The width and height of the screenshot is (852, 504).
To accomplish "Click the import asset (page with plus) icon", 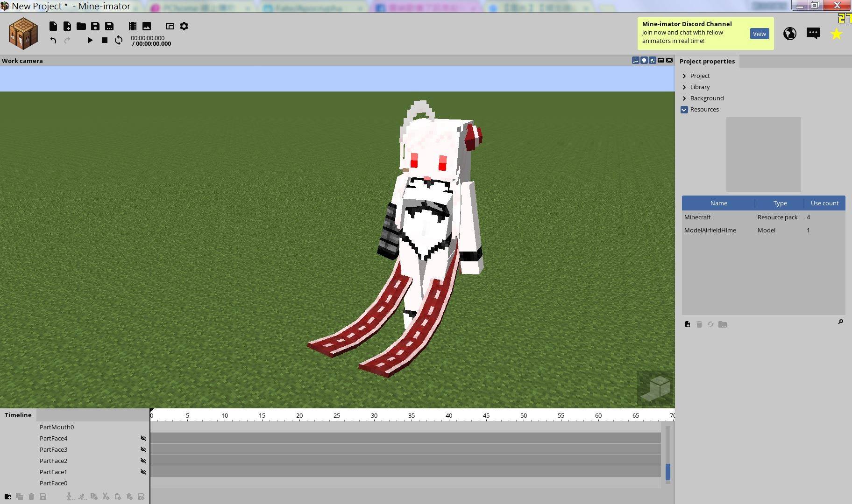I will click(67, 26).
